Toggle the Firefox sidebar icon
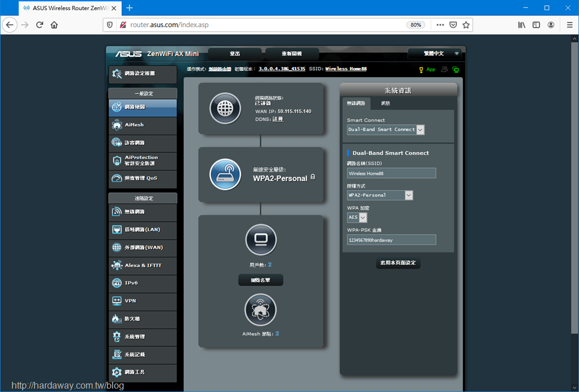Viewport: 579px width, 392px height. click(x=536, y=25)
